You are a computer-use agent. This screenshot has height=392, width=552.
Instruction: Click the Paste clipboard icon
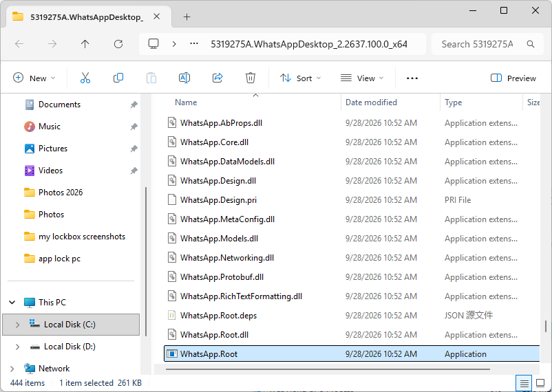coord(151,78)
